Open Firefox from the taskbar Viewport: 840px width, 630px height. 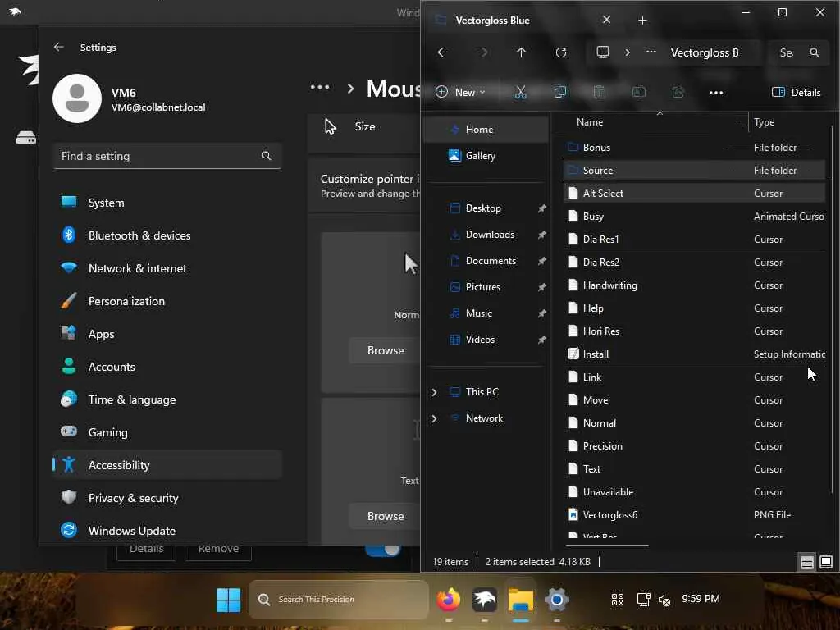[x=449, y=600]
